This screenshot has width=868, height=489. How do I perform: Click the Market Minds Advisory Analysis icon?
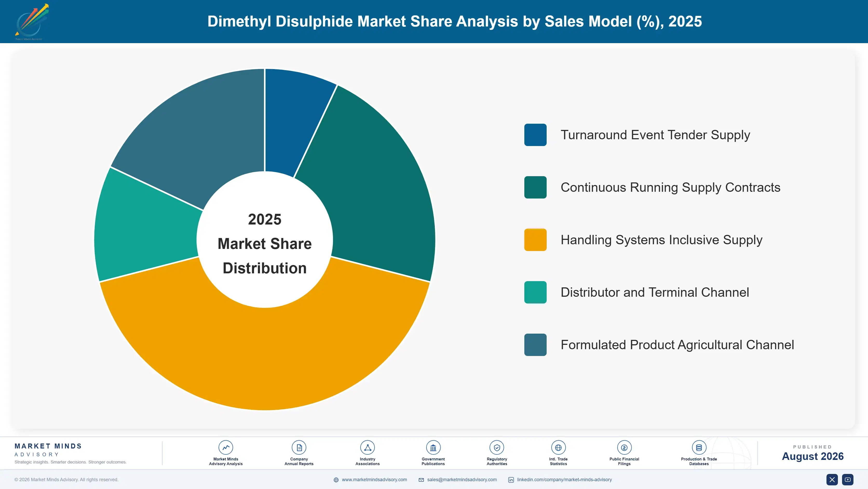[x=226, y=447]
